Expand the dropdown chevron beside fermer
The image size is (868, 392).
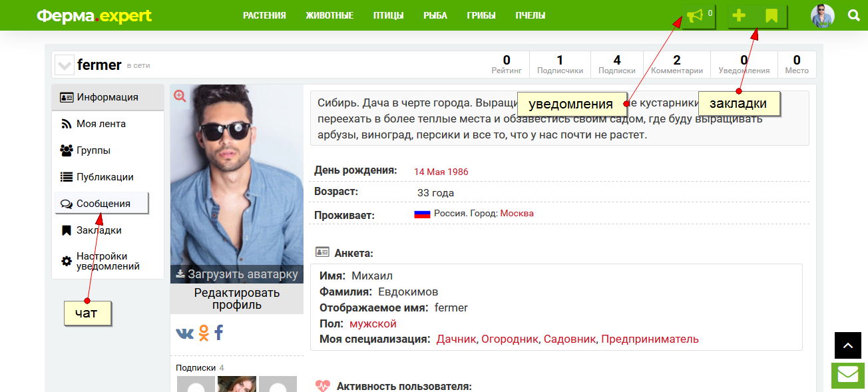click(65, 65)
